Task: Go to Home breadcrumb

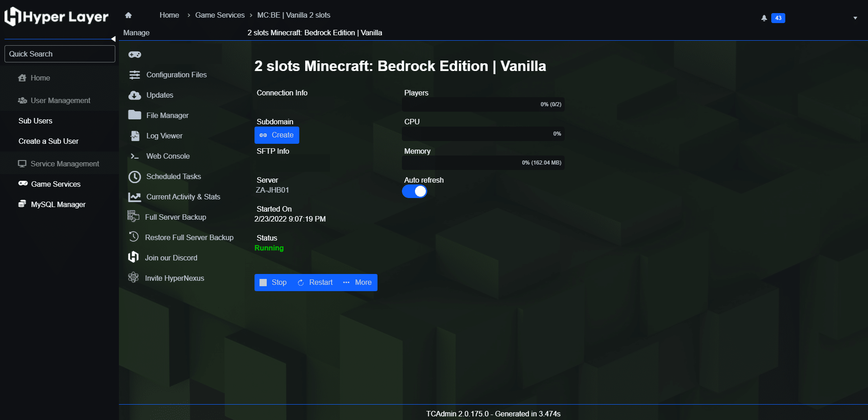Action: coord(169,15)
